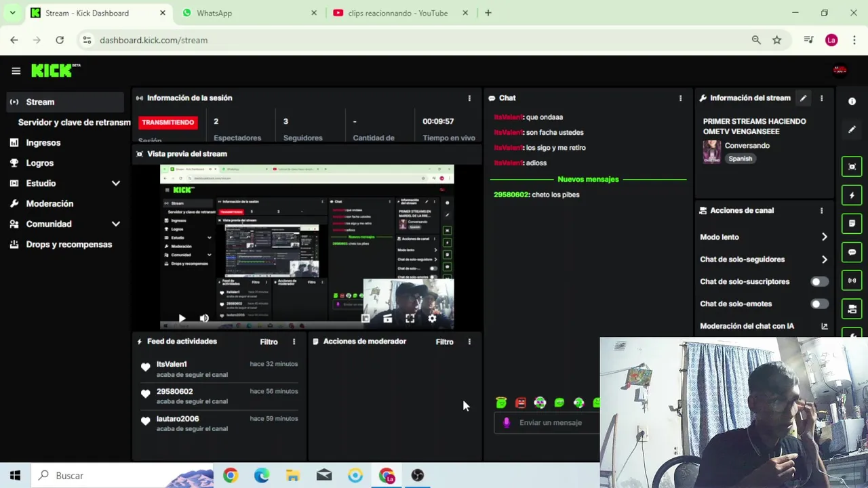Open options for Información del stream panel

pos(821,98)
